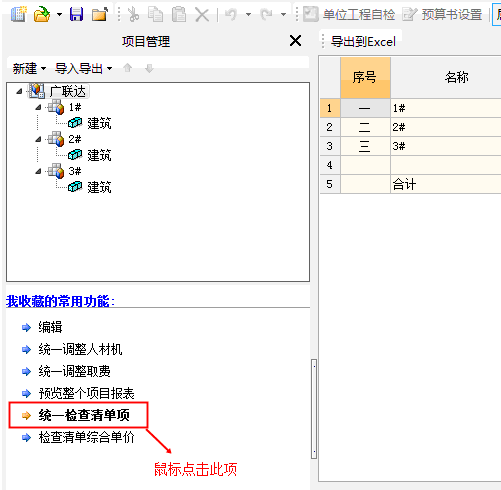Select the 合计 row in the table
501x490 pixels.
click(x=410, y=184)
